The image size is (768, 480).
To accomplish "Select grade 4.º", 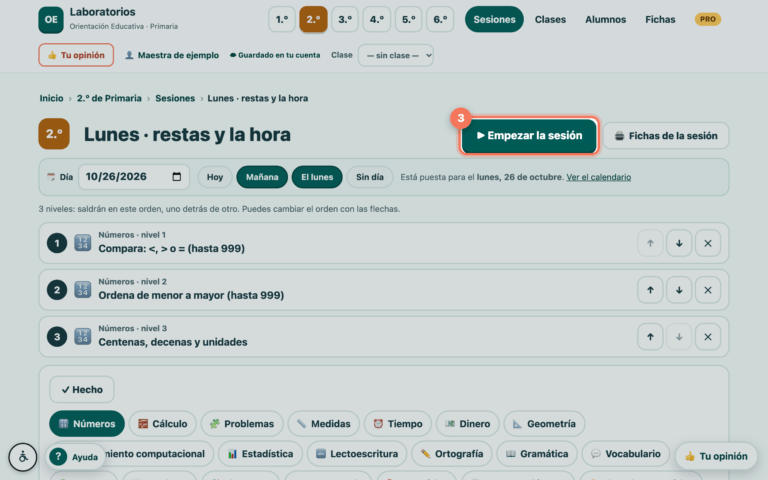I will tap(377, 20).
